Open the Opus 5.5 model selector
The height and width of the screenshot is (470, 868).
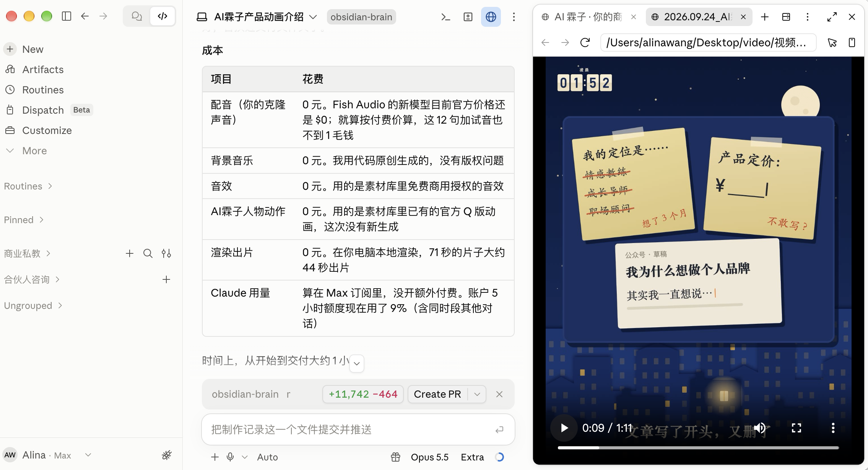pyautogui.click(x=429, y=457)
